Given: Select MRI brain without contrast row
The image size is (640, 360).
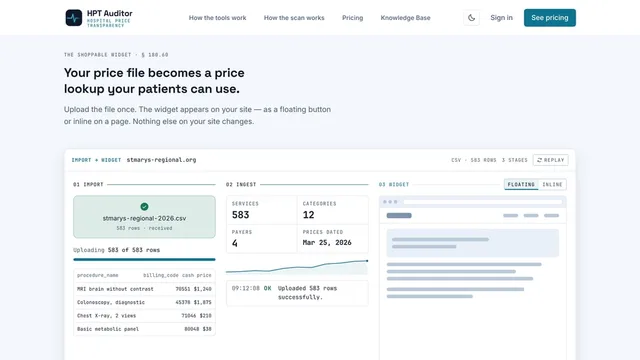Looking at the screenshot, I should (144, 289).
